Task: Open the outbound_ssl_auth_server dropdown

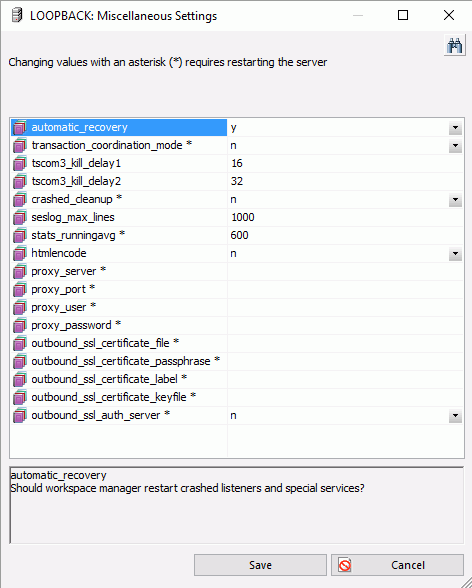Action: tap(455, 416)
